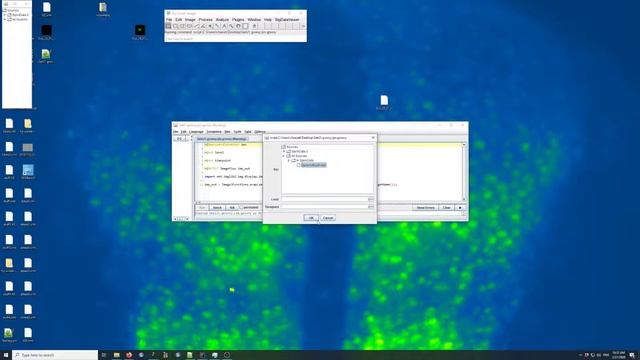Collapse the nested SpimData folder node
Screen dimensions: 640x360
coord(289,160)
